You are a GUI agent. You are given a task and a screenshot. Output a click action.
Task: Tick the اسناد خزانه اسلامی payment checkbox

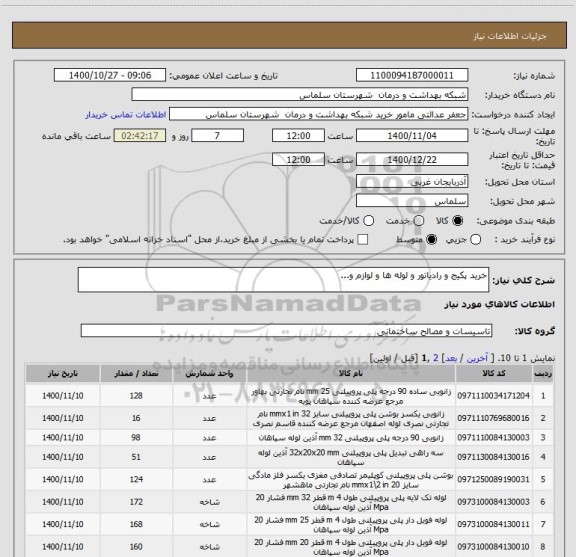coord(363,240)
